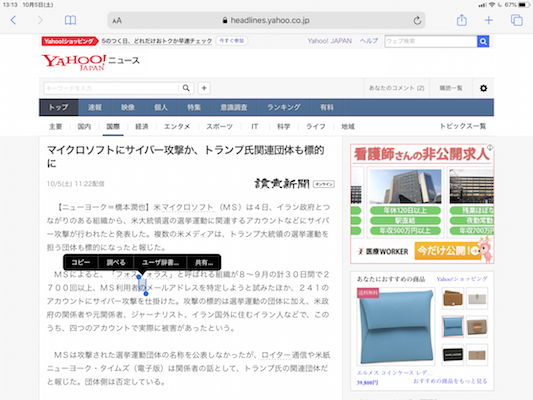The height and width of the screenshot is (400, 533).
Task: Focus the ウェブ検索 search field
Action: pos(431,41)
